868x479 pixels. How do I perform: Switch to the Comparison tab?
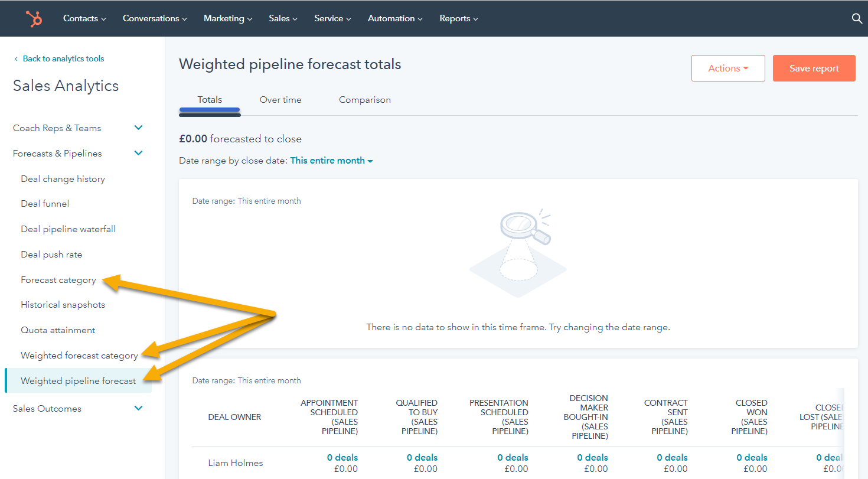coord(364,99)
